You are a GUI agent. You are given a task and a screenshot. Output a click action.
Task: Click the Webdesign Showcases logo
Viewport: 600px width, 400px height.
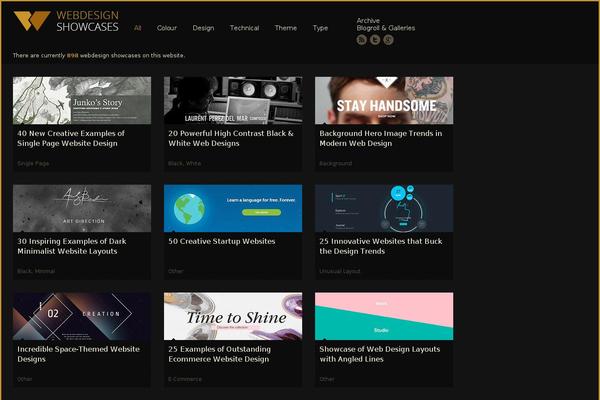pos(66,21)
